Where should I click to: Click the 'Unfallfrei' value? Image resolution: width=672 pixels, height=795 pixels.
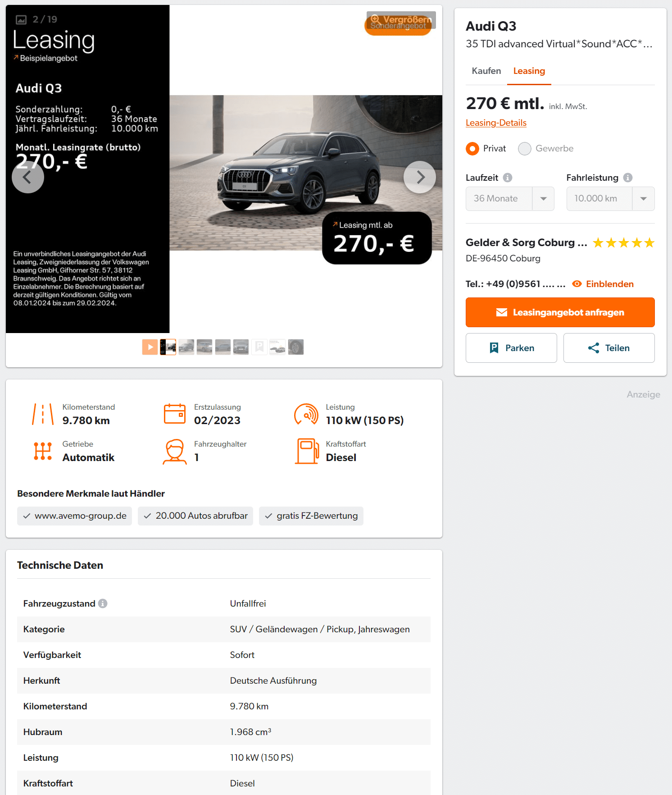pyautogui.click(x=248, y=603)
